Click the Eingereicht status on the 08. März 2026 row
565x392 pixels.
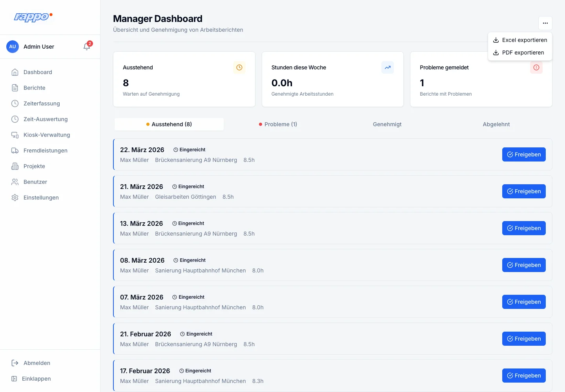coord(190,260)
